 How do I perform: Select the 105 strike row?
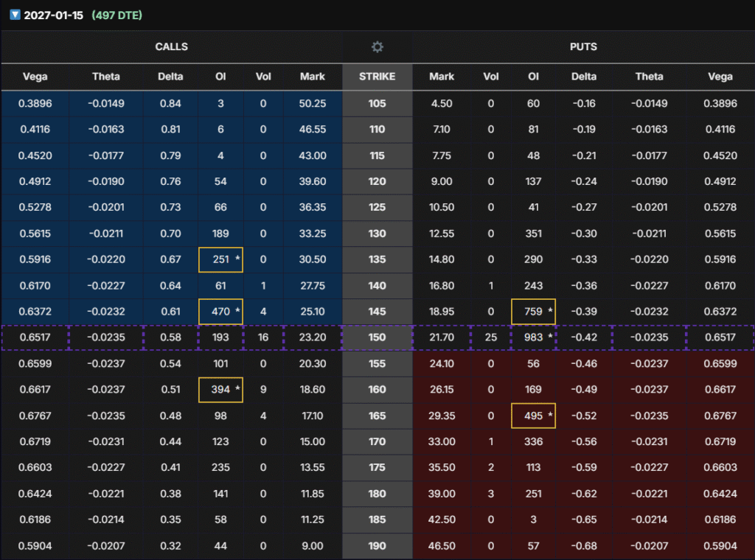click(377, 104)
